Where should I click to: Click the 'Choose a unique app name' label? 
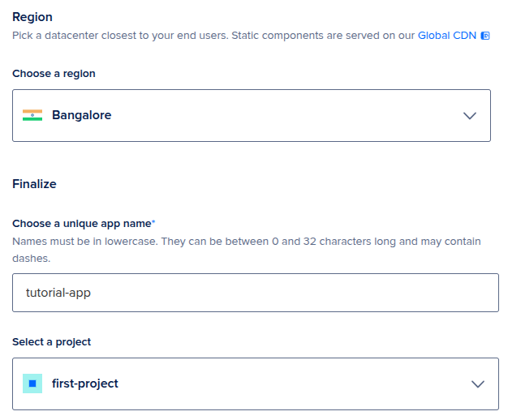pos(82,224)
